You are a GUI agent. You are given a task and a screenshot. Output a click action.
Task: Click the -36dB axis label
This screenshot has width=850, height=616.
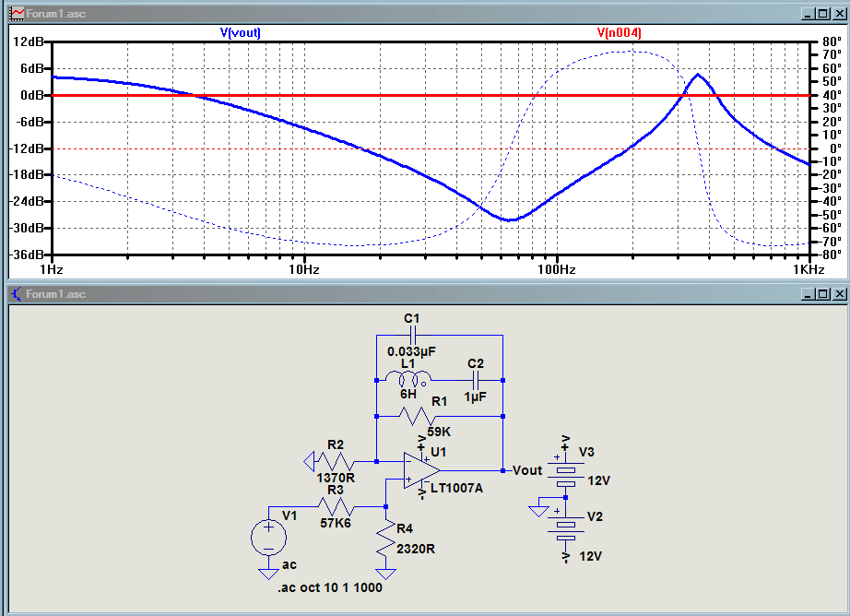pyautogui.click(x=28, y=255)
